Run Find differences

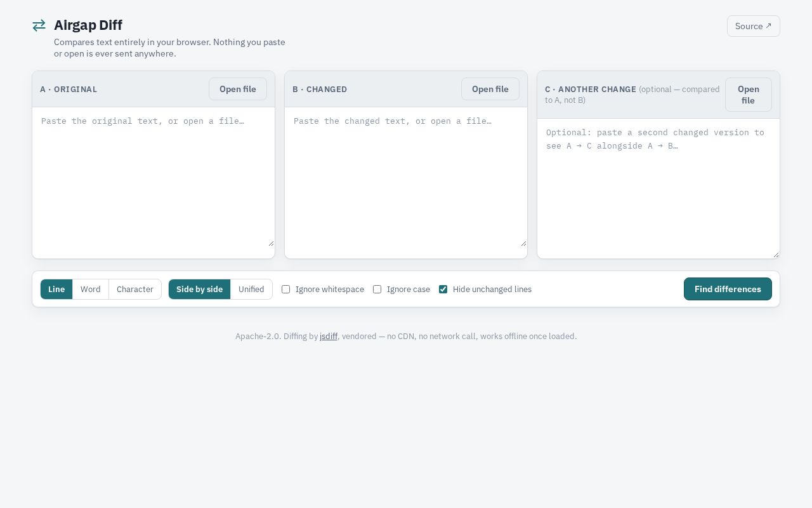point(728,289)
